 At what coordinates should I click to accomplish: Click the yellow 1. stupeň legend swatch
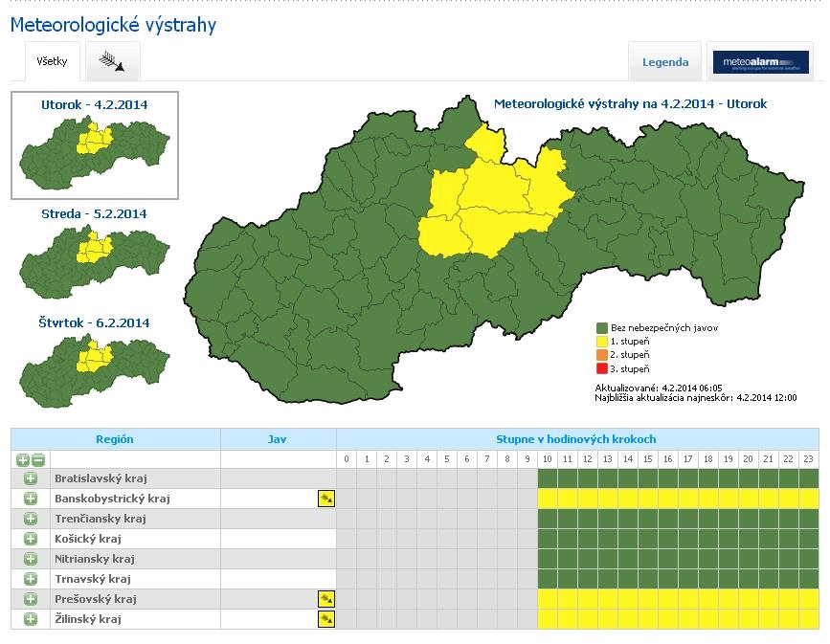click(x=602, y=342)
